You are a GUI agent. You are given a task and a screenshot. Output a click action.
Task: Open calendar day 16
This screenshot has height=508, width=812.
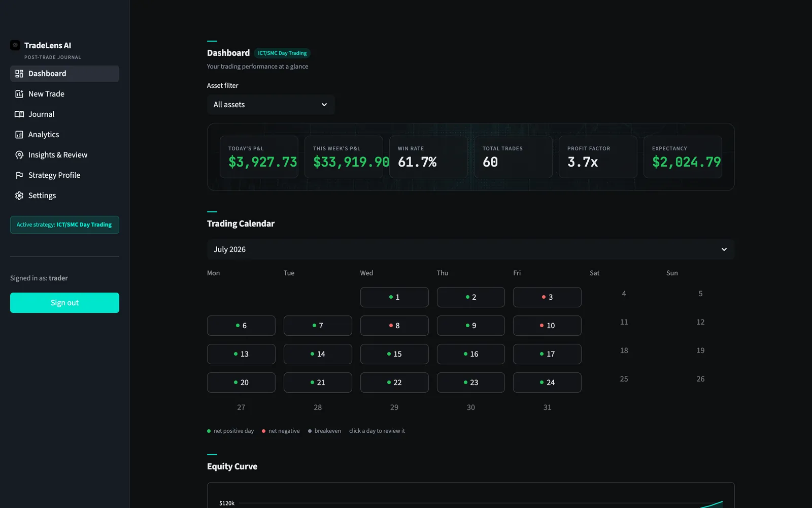tap(471, 354)
